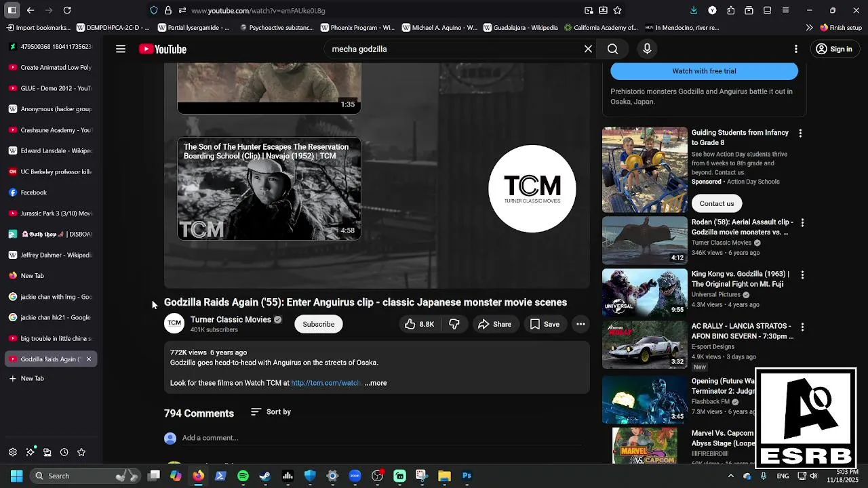Reload the page
The image size is (868, 488).
pyautogui.click(x=67, y=10)
